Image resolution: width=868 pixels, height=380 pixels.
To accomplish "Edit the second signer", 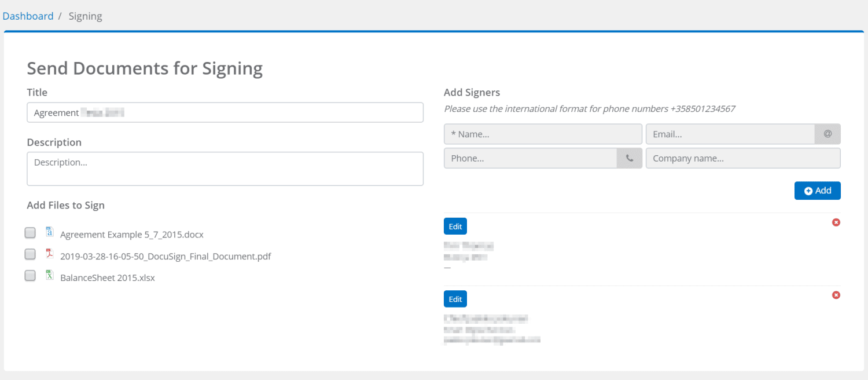I will tap(455, 299).
